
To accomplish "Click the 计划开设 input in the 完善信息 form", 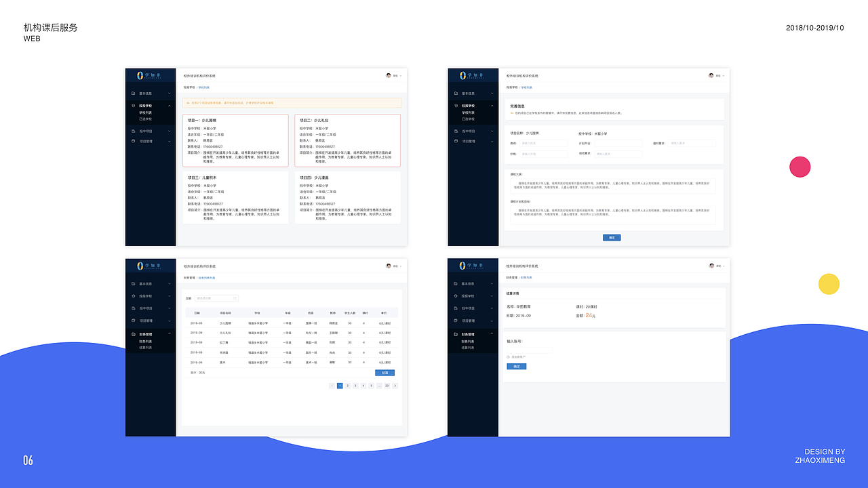I will click(x=618, y=143).
